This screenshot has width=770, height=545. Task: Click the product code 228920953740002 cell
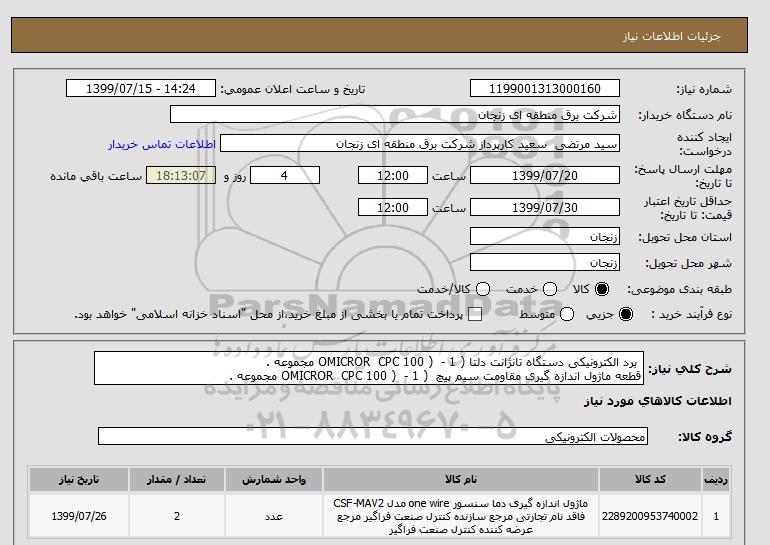click(650, 516)
